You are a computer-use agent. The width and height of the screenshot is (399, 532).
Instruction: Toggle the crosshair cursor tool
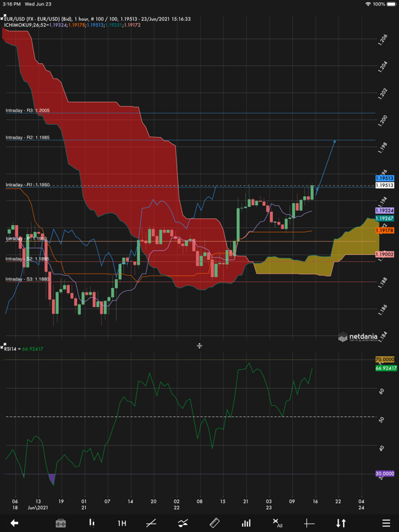[x=310, y=523]
